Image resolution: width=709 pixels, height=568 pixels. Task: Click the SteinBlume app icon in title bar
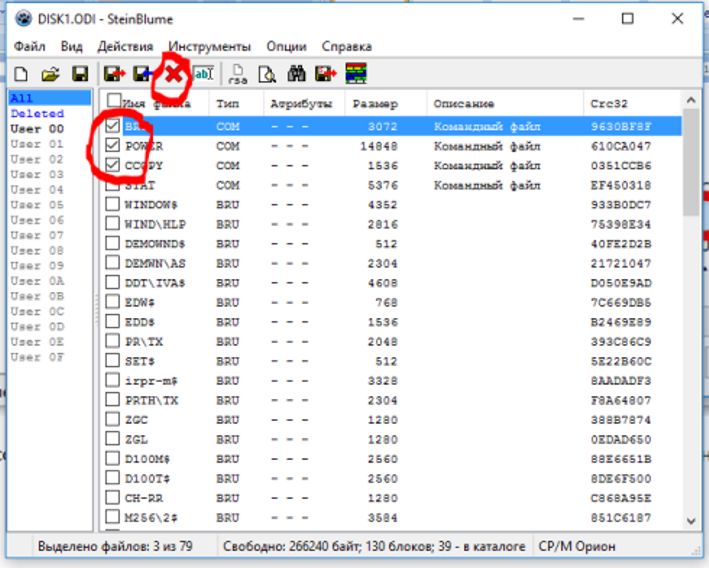coord(24,19)
